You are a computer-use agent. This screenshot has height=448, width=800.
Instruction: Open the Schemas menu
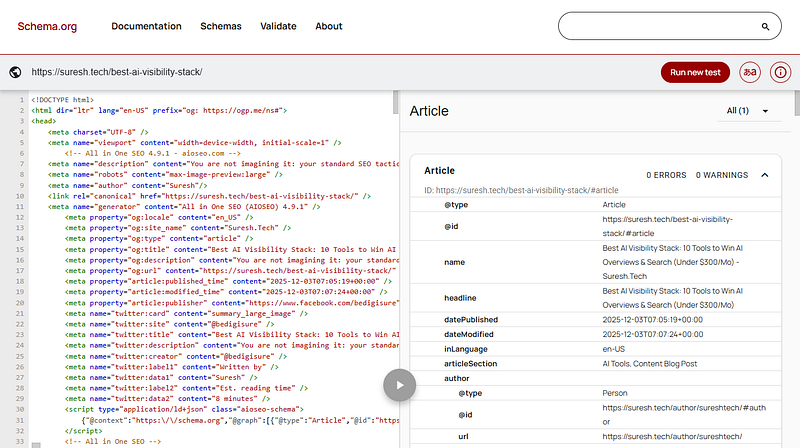coord(221,26)
